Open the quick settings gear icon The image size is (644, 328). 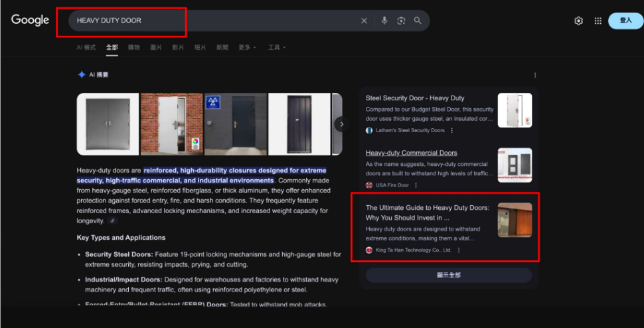578,21
